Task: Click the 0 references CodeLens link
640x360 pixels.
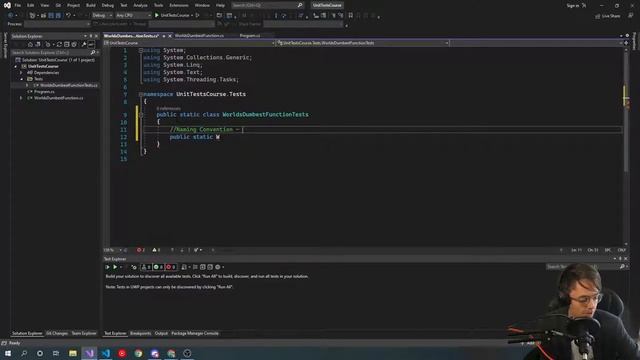Action: [x=169, y=109]
